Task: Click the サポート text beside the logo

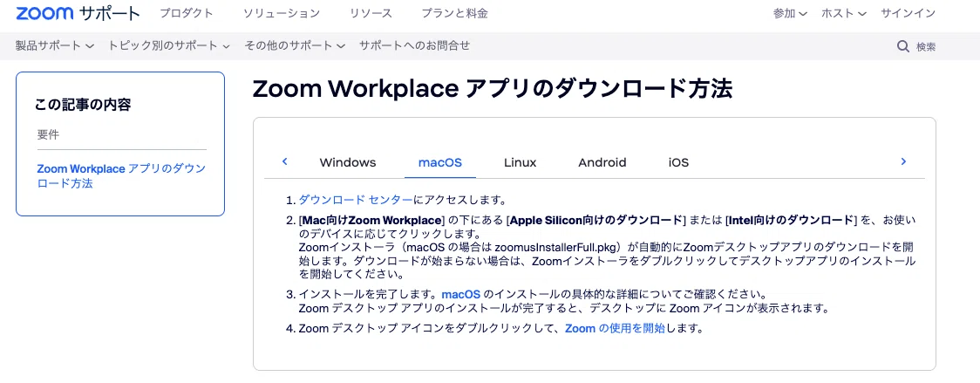Action: click(110, 14)
